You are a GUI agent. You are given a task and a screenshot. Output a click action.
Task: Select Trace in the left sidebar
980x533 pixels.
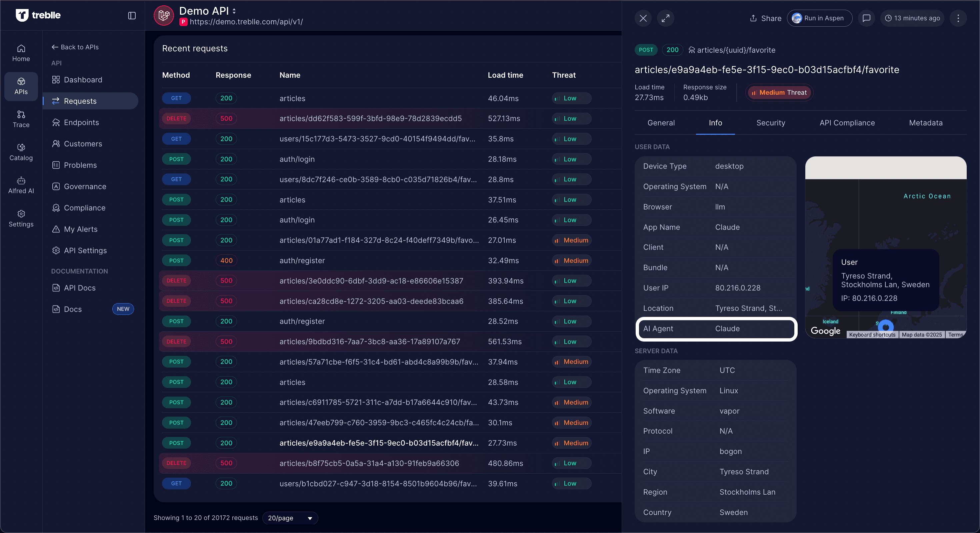(21, 119)
